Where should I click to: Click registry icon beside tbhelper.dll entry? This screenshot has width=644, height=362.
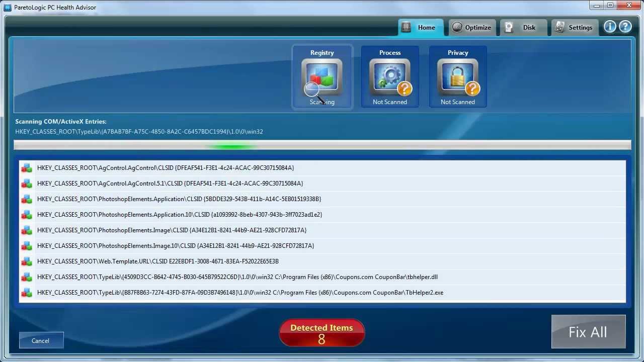27,277
